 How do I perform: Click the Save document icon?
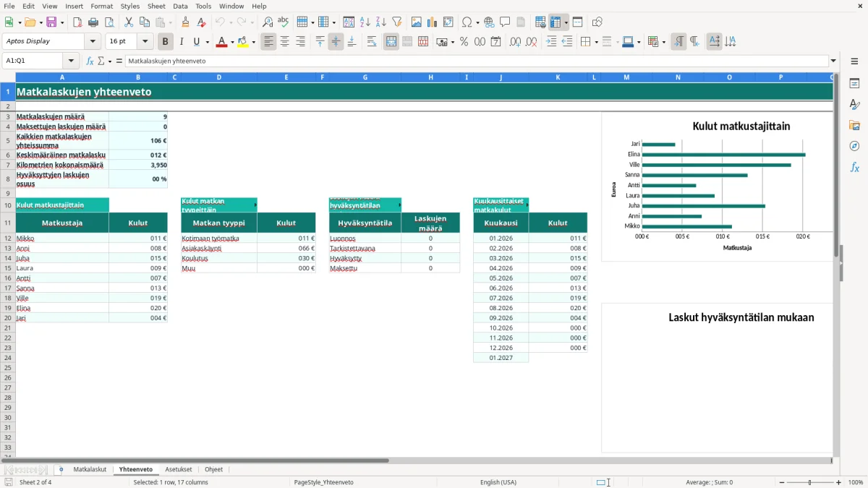pos(51,22)
